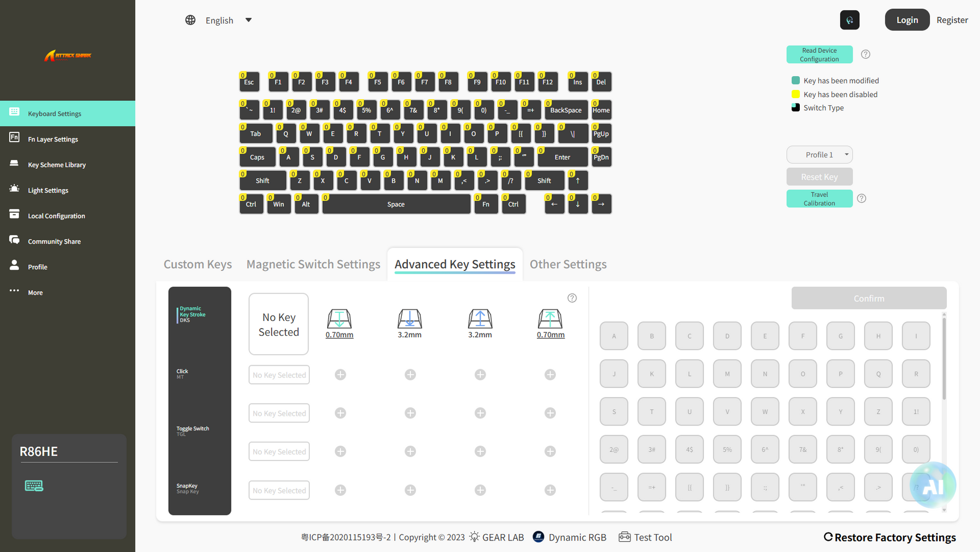980x552 pixels.
Task: Click the Read Device Configuration button
Action: click(819, 54)
